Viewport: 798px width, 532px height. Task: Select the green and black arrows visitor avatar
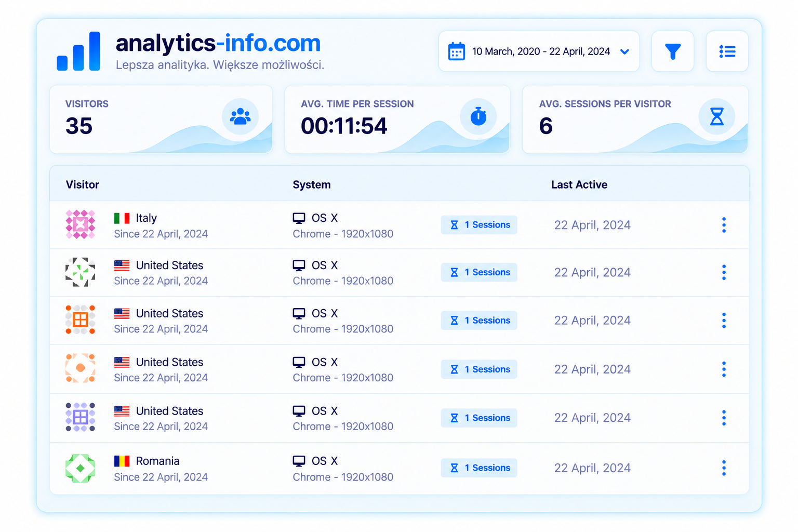(x=81, y=272)
